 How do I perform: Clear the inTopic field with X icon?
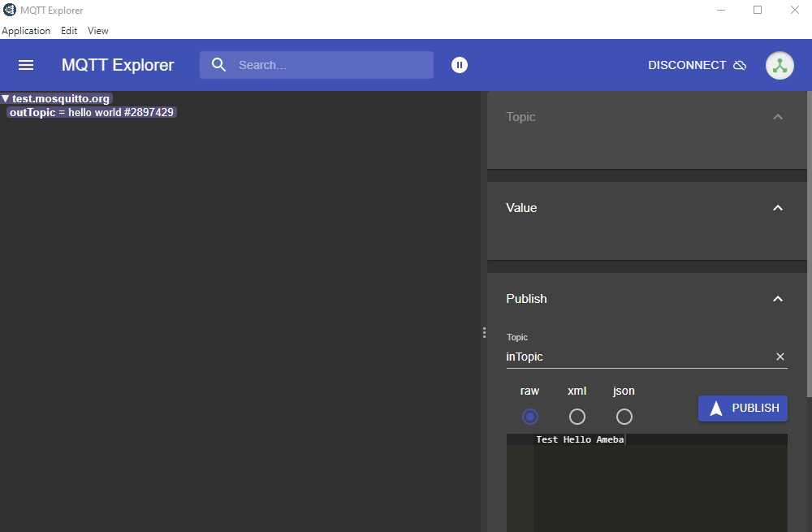[780, 357]
